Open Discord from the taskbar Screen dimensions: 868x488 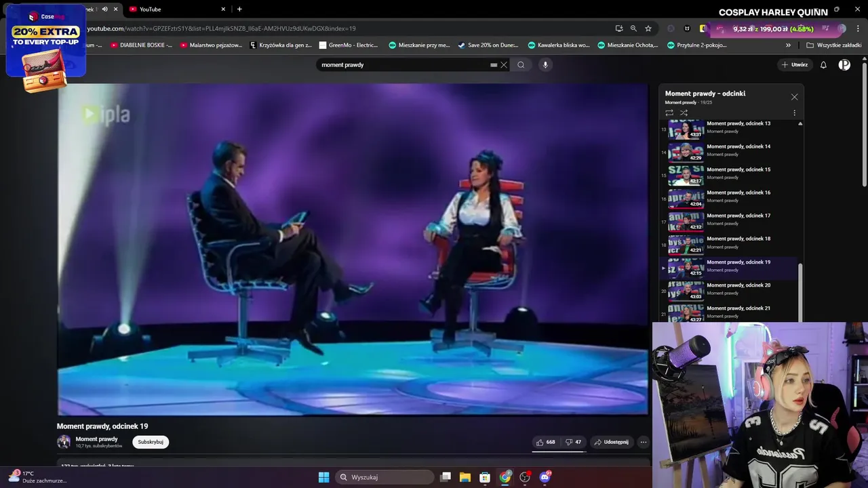tap(545, 477)
